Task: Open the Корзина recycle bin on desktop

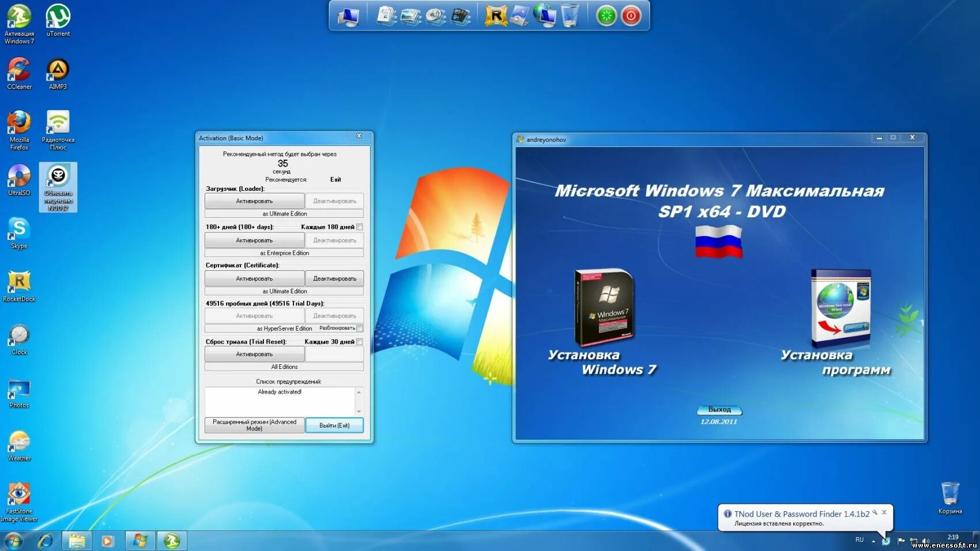Action: pos(949,498)
